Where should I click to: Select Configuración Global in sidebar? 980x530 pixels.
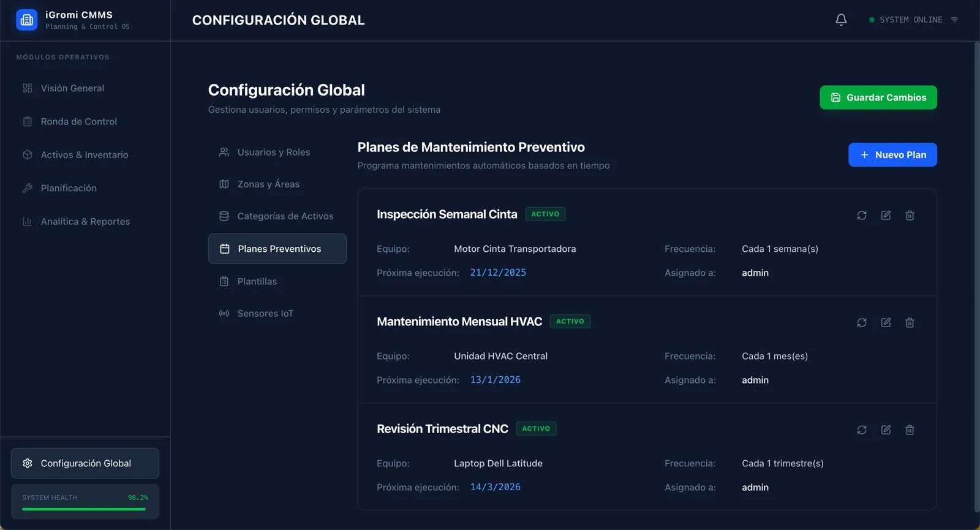point(85,463)
